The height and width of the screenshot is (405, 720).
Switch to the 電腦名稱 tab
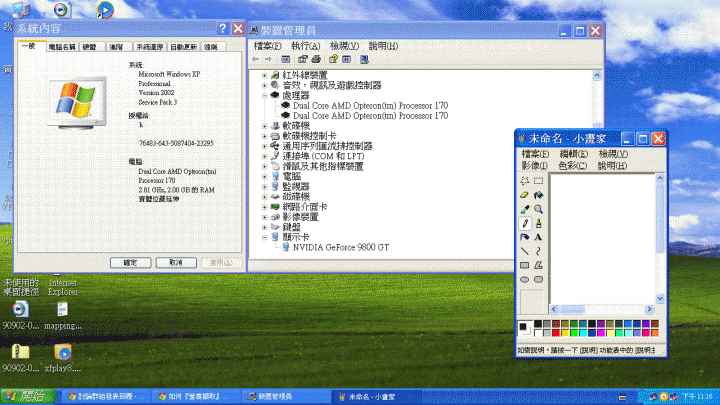click(x=62, y=47)
